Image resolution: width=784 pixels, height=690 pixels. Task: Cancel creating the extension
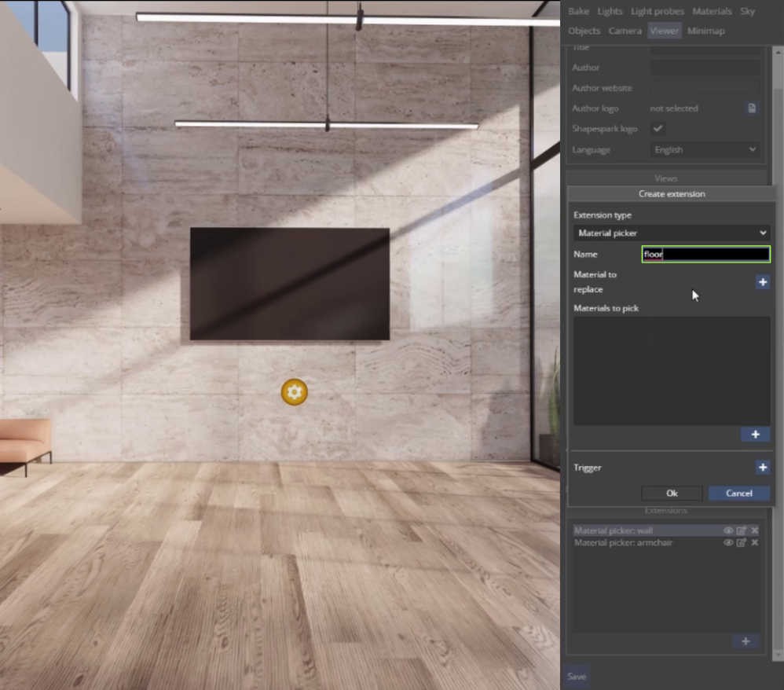(738, 493)
